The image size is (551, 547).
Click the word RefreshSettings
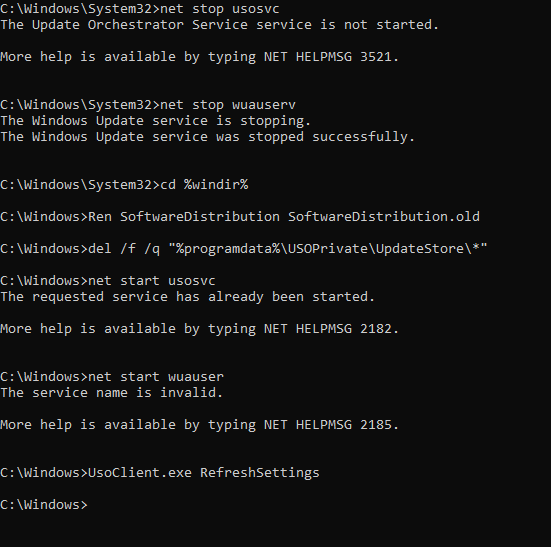pyautogui.click(x=260, y=473)
